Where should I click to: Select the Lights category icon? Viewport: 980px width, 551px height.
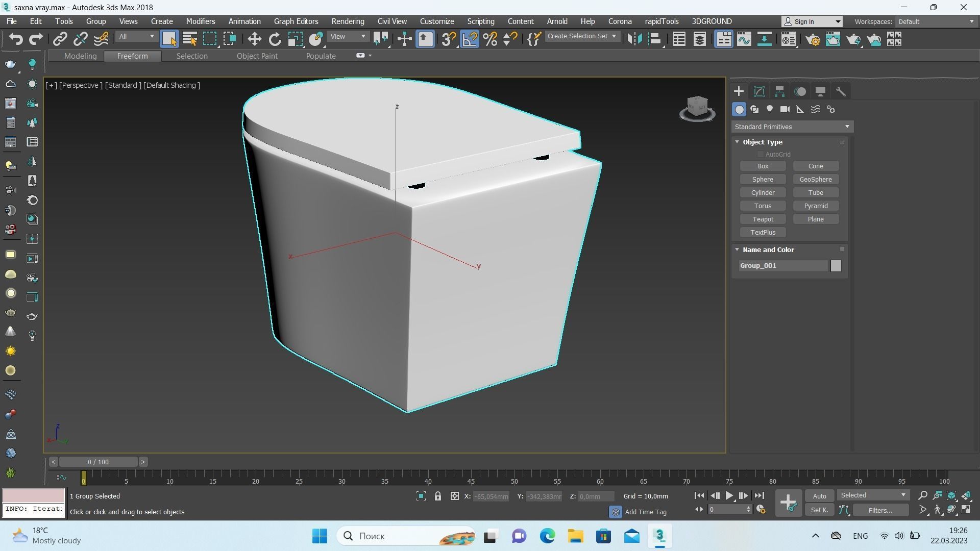(770, 110)
